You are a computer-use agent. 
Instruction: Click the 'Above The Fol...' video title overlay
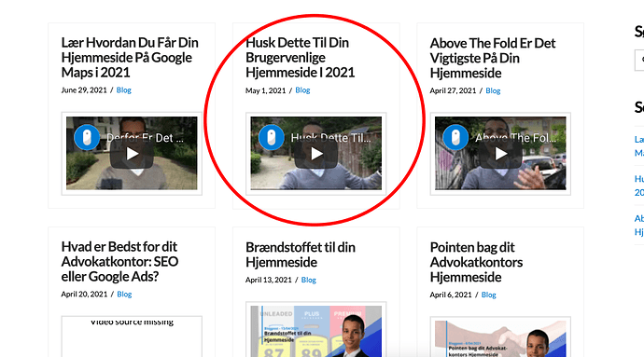[x=515, y=138]
